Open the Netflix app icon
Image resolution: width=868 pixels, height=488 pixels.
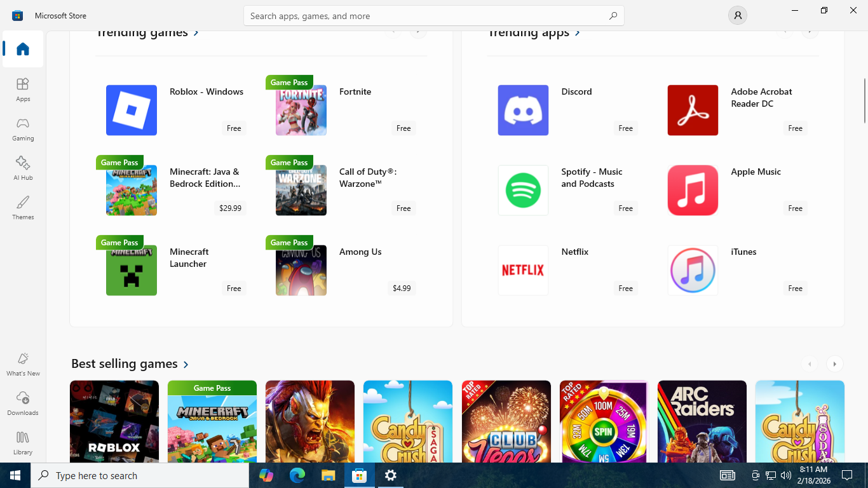coord(523,270)
